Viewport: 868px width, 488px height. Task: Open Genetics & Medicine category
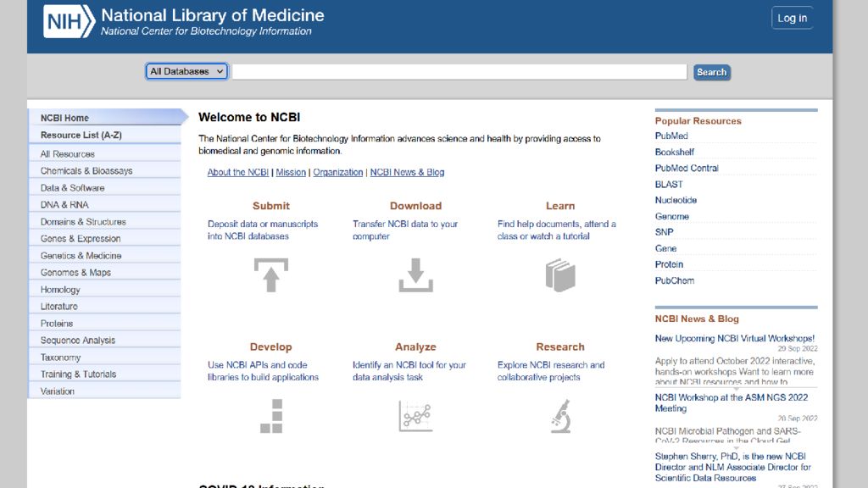(105, 256)
